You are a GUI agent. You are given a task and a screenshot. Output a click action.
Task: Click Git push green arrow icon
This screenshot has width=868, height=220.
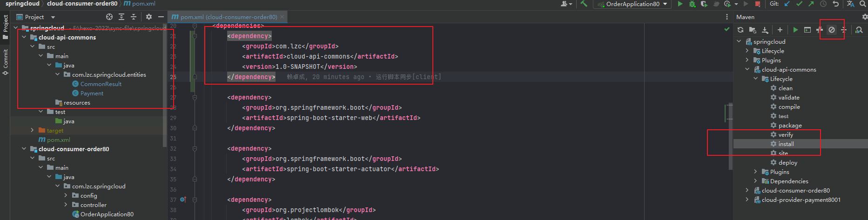(811, 4)
